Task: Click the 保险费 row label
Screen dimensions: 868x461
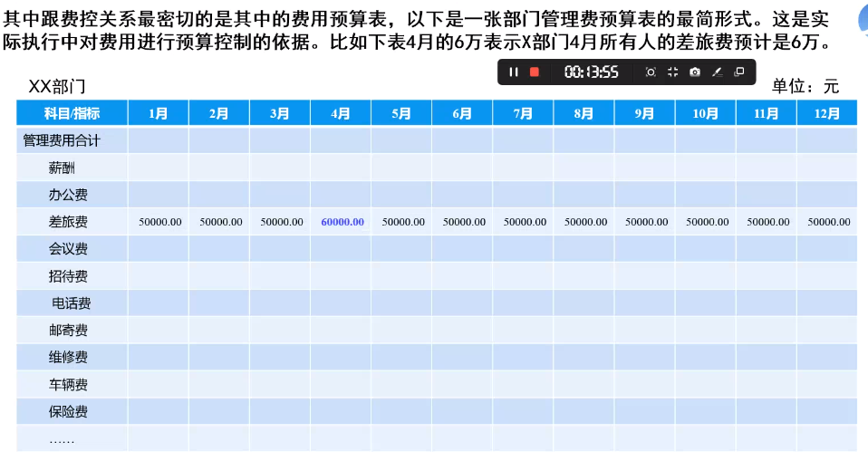Action: 68,412
